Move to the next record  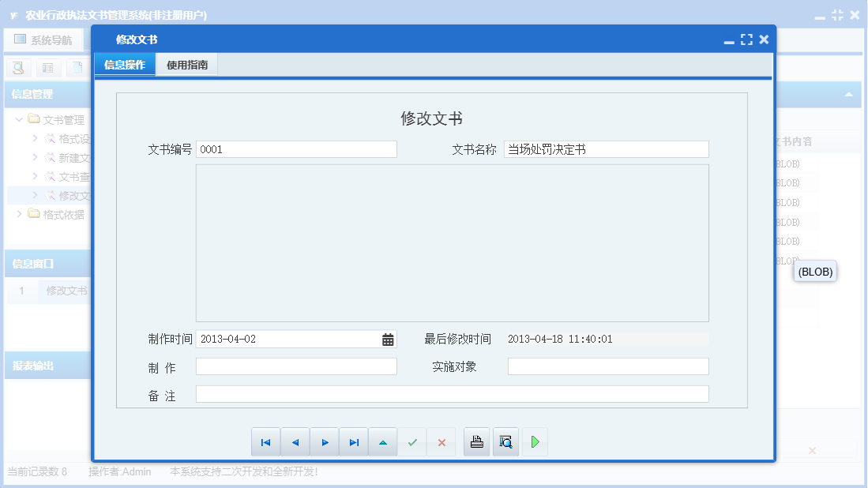pyautogui.click(x=325, y=442)
